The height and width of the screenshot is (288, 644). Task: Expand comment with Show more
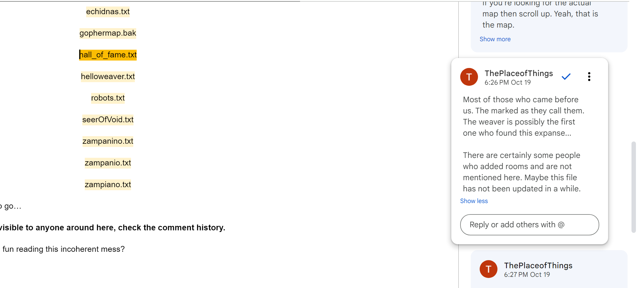click(x=495, y=39)
